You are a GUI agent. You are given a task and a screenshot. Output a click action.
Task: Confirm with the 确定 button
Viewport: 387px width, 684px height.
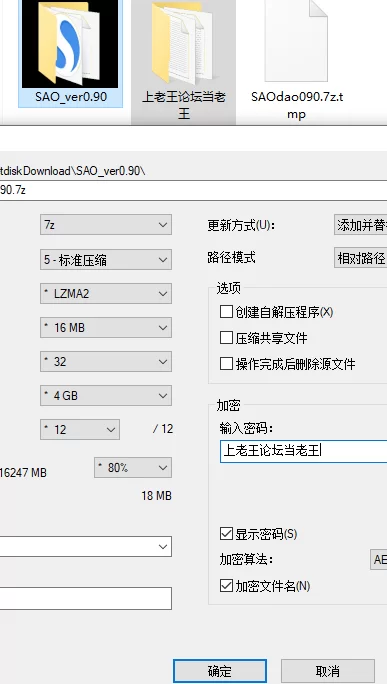point(219,671)
